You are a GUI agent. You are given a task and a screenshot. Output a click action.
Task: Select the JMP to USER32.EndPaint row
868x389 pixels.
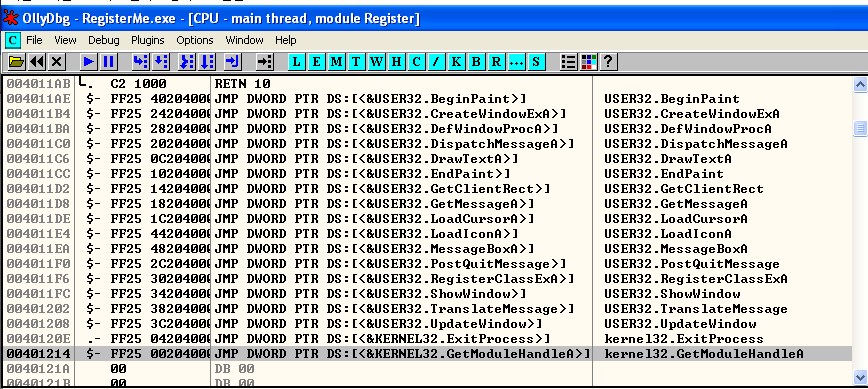pos(427,174)
